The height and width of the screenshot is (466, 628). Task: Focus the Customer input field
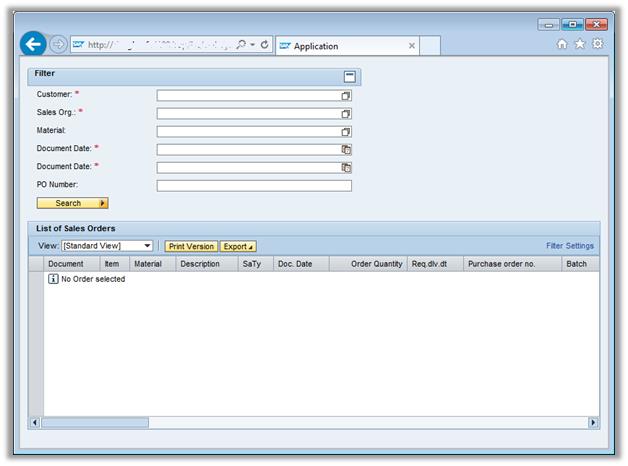pyautogui.click(x=254, y=96)
